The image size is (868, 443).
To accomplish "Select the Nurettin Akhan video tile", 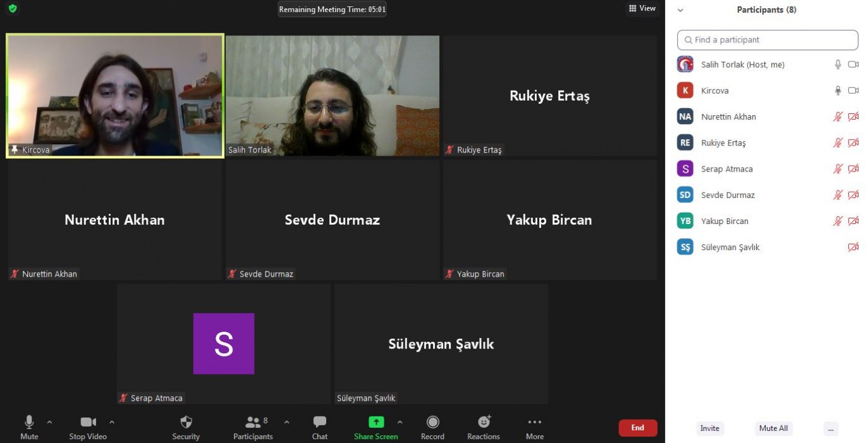I will tap(115, 220).
